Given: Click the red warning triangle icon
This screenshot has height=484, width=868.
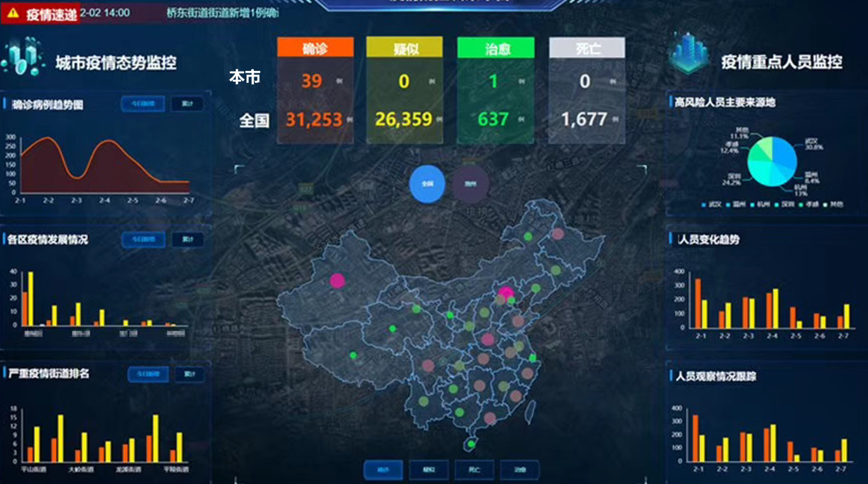Looking at the screenshot, I should click(13, 13).
